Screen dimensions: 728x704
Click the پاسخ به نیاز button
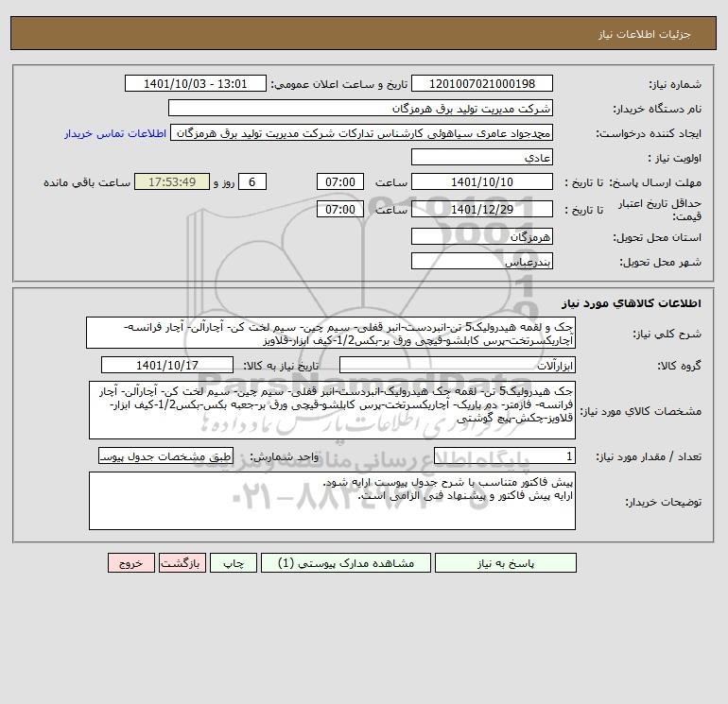tap(506, 563)
